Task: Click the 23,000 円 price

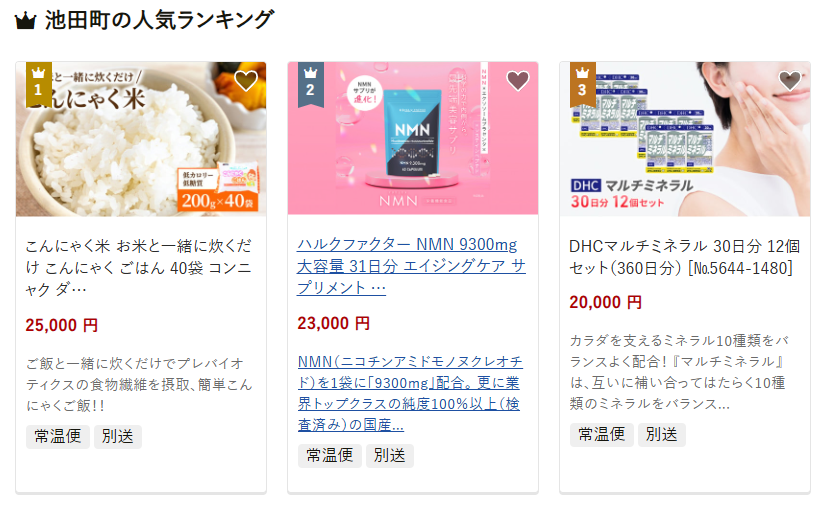Action: [x=333, y=323]
